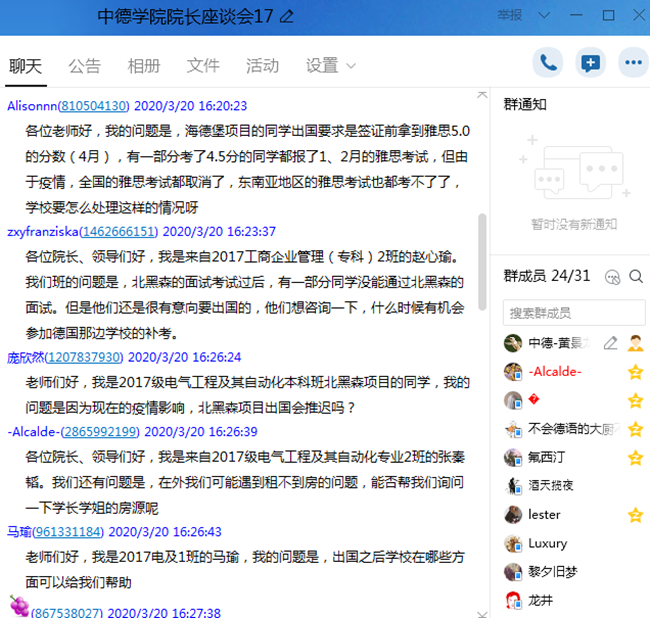This screenshot has width=650, height=618.
Task: Open the 相册 tab
Action: pos(144,66)
